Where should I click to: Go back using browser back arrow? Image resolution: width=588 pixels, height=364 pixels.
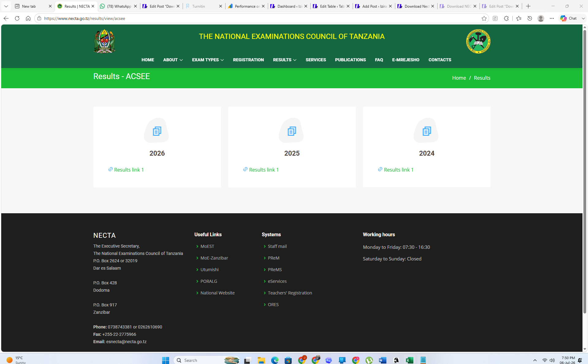pos(6,18)
